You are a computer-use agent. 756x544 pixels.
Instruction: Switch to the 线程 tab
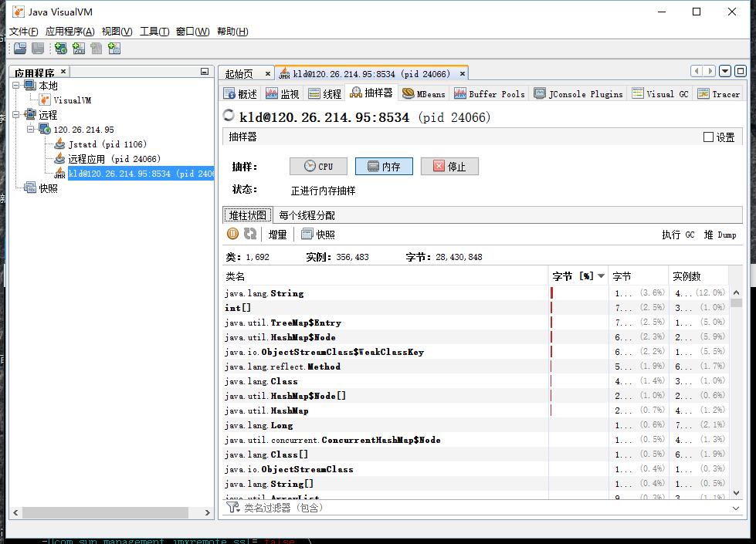pyautogui.click(x=325, y=93)
